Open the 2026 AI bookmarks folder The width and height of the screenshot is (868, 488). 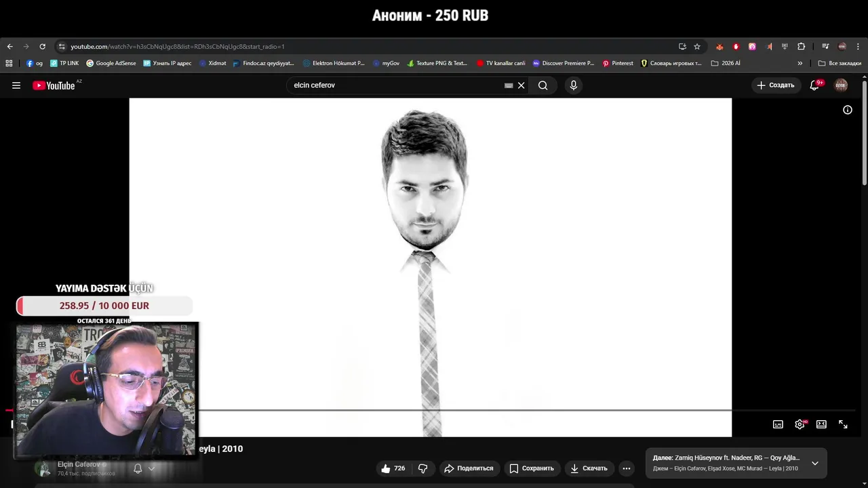click(x=726, y=63)
